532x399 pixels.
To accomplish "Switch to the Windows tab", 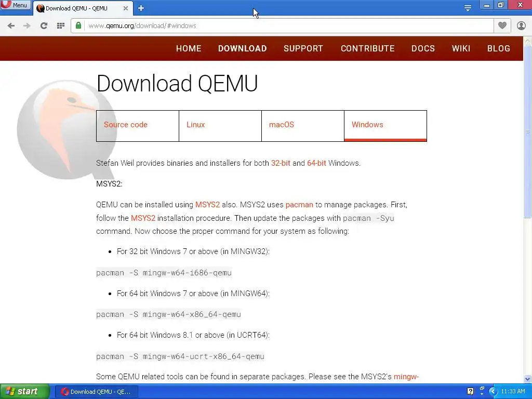I will (x=385, y=126).
